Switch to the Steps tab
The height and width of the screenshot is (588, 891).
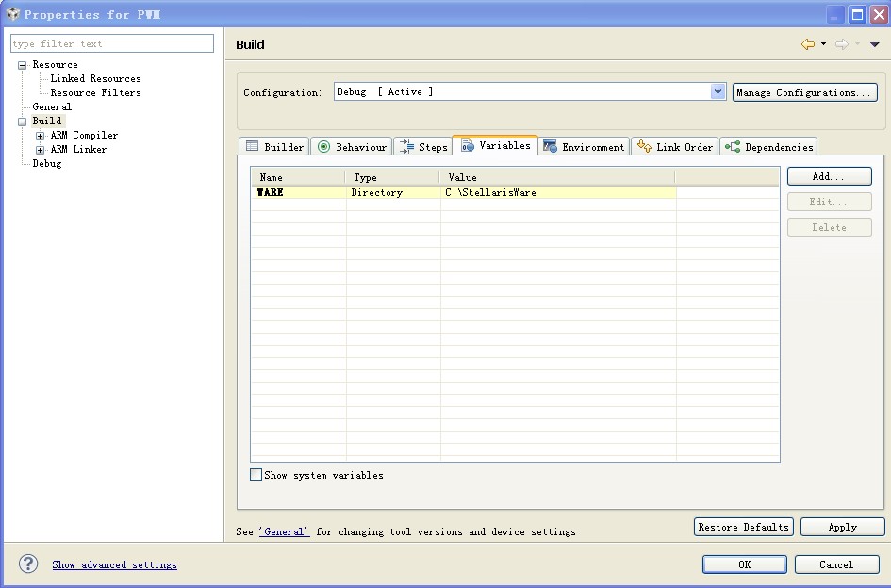point(423,147)
